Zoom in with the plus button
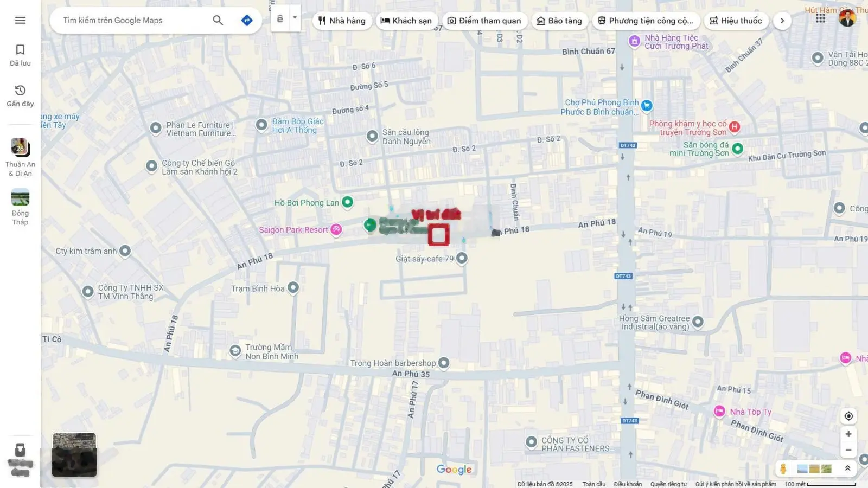 (848, 434)
